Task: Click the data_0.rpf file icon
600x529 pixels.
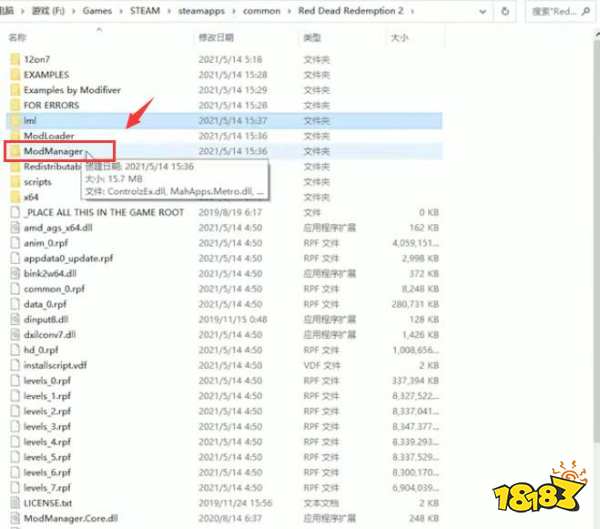Action: click(15, 304)
